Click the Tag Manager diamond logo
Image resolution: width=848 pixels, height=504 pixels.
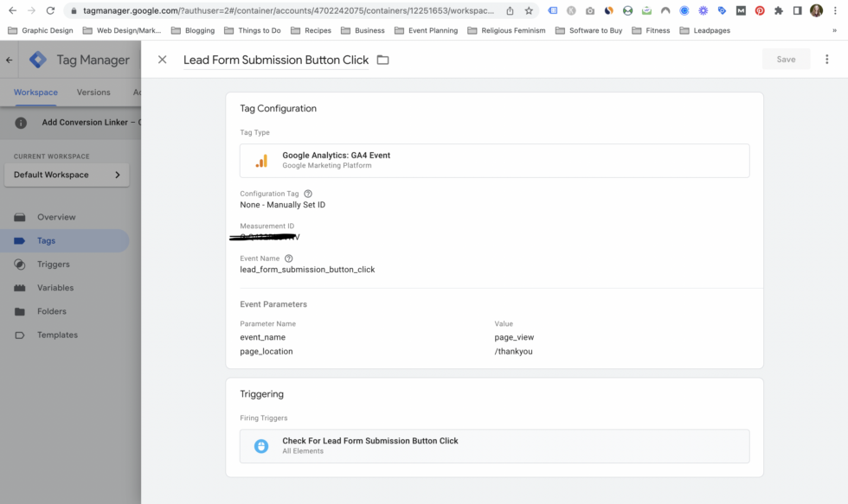(38, 60)
